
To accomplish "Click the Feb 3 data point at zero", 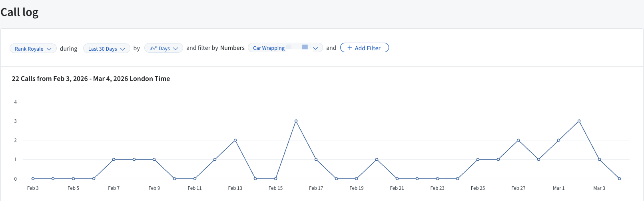I will click(33, 179).
